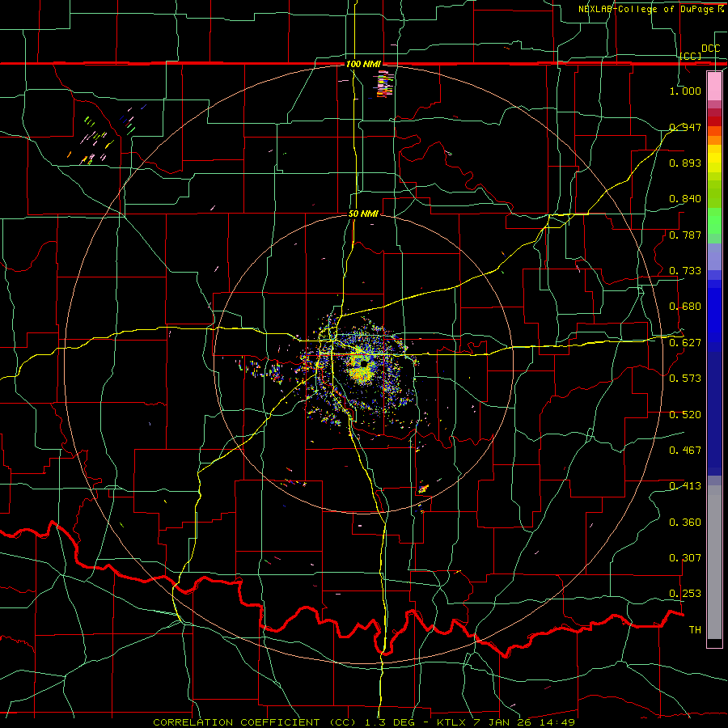728x728 pixels.
Task: Click the TH threshold label on the legend
Action: tap(695, 630)
